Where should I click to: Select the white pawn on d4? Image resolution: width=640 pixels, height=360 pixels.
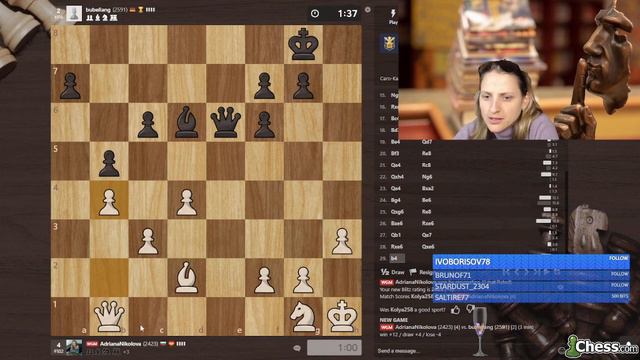click(187, 202)
